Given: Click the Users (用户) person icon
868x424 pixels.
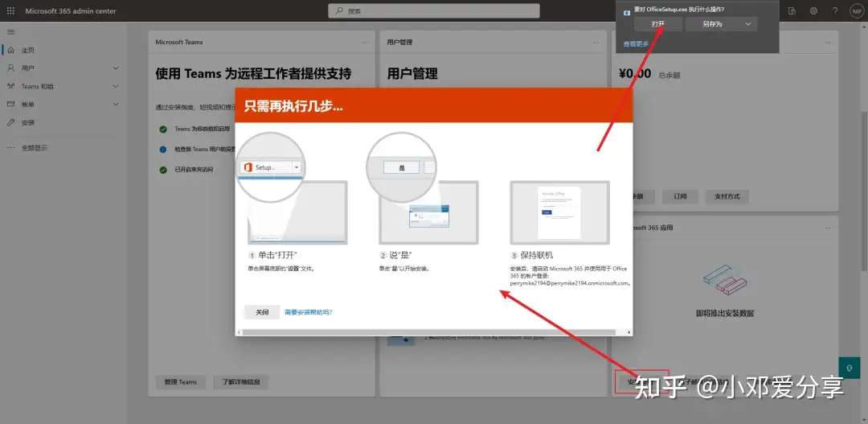Looking at the screenshot, I should [11, 68].
